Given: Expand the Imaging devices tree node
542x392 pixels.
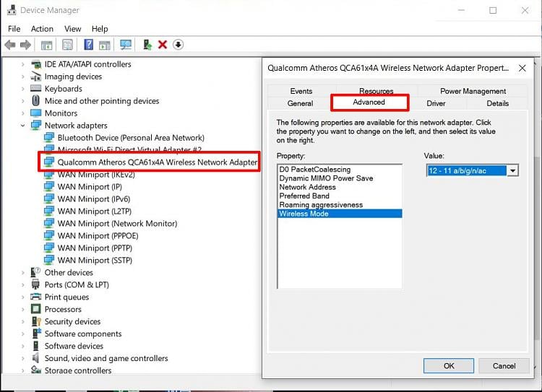Looking at the screenshot, I should [23, 77].
